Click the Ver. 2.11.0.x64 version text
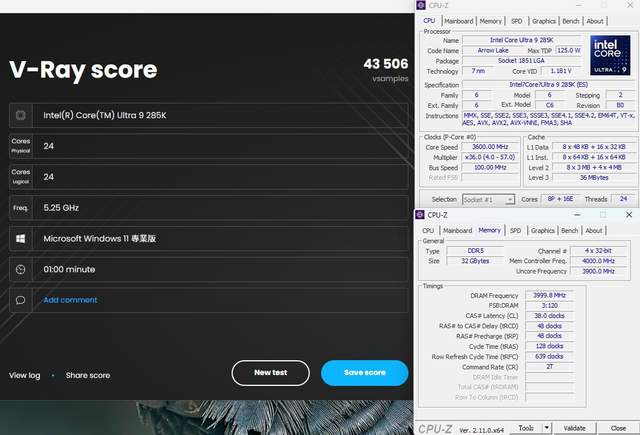 pos(481,430)
